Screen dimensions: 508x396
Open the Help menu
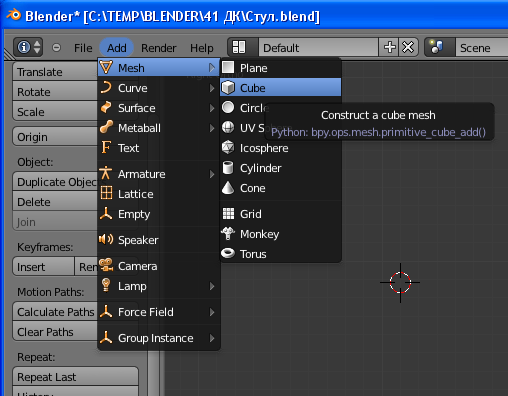(202, 48)
